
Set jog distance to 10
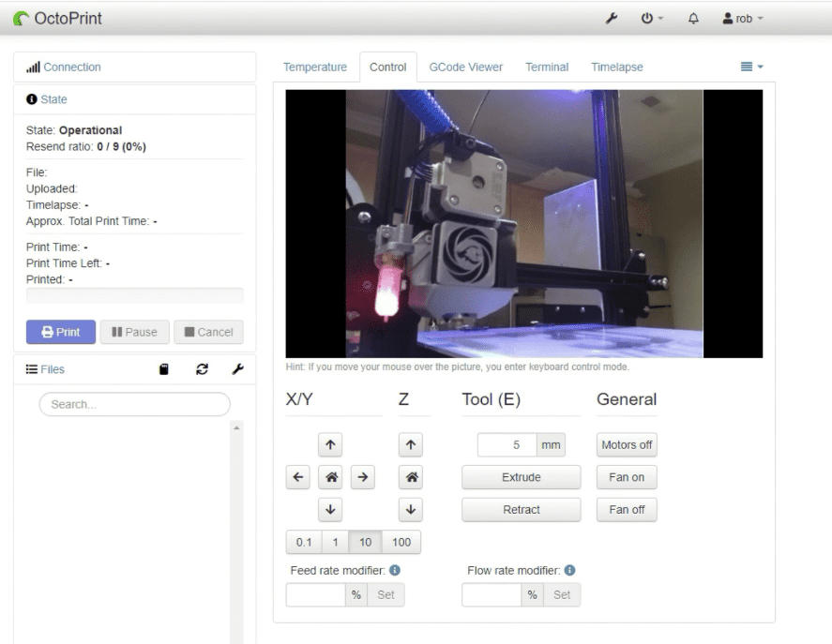pyautogui.click(x=365, y=542)
